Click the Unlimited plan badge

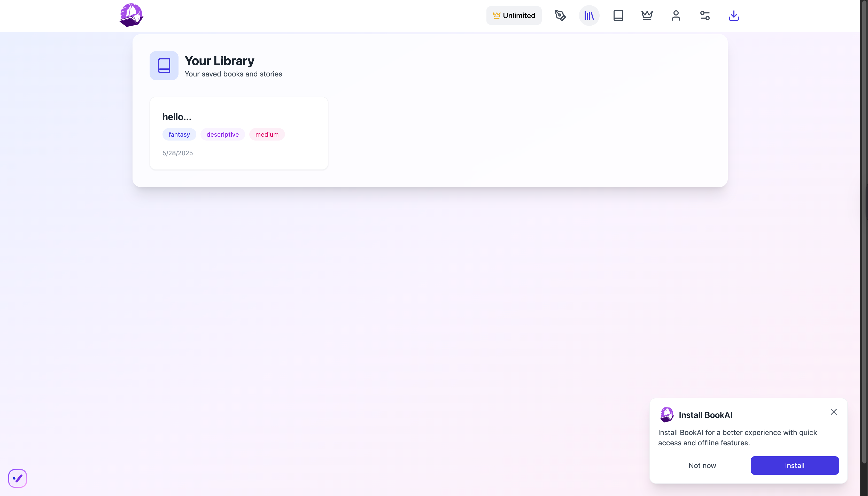pyautogui.click(x=514, y=15)
